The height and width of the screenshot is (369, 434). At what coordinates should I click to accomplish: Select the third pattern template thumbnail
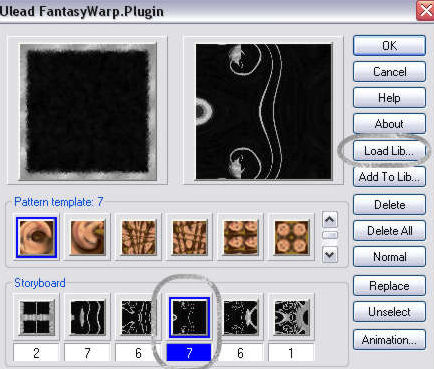(138, 238)
